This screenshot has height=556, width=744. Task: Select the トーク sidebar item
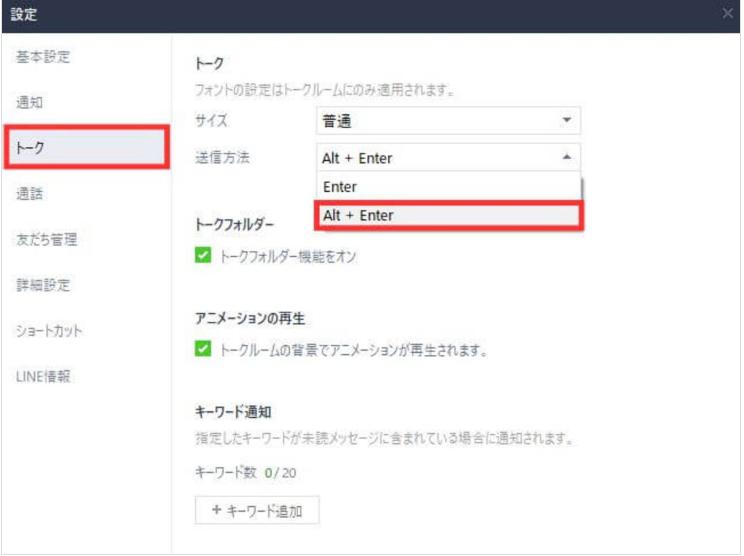coord(87,147)
